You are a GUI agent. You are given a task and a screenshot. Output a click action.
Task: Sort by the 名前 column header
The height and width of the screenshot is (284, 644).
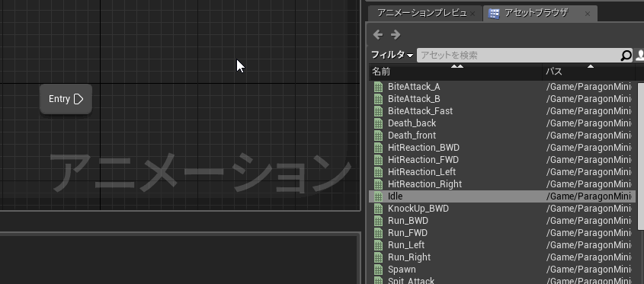click(x=456, y=72)
